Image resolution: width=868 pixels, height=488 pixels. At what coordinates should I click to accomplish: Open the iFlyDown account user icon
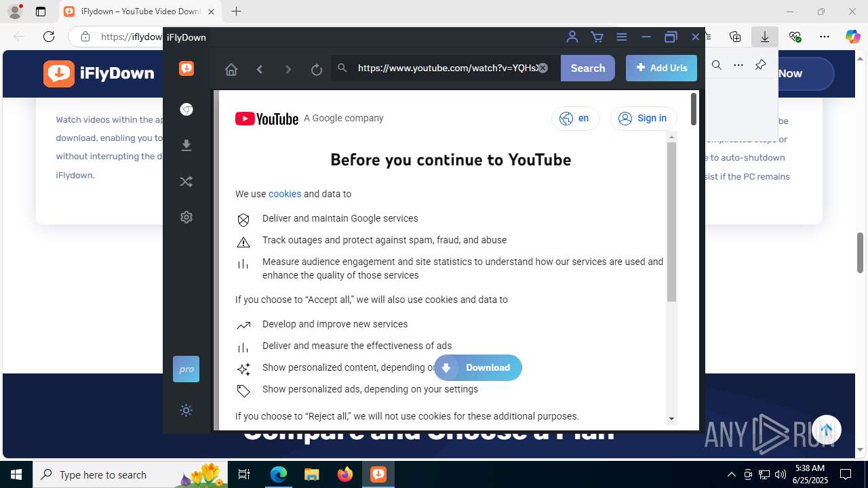coord(572,37)
